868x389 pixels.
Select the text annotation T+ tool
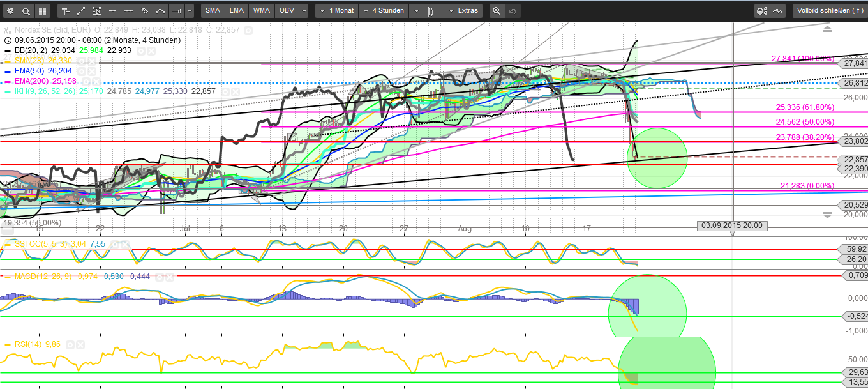click(65, 11)
